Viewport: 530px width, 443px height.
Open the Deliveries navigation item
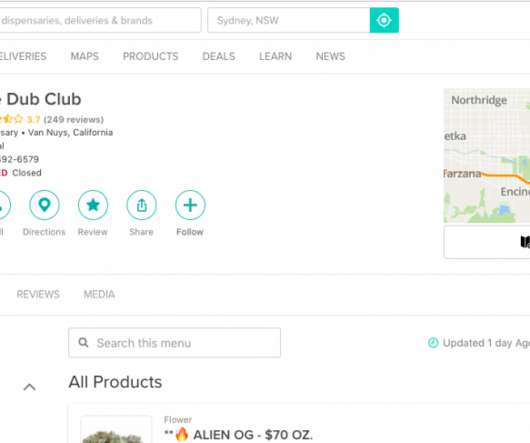click(23, 56)
